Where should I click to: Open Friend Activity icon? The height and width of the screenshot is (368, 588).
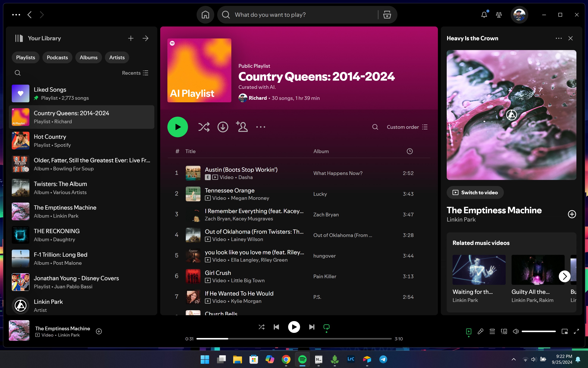point(499,15)
